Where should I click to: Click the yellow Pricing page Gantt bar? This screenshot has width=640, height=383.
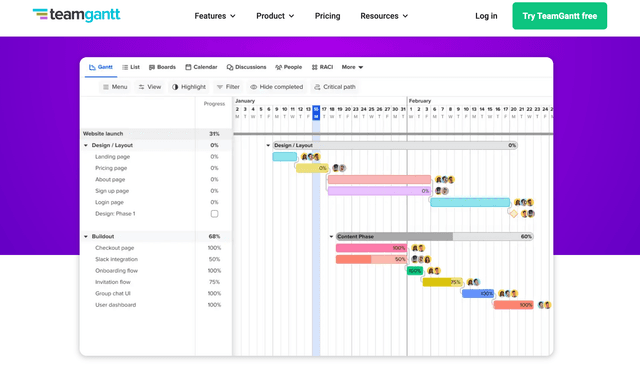coord(312,168)
